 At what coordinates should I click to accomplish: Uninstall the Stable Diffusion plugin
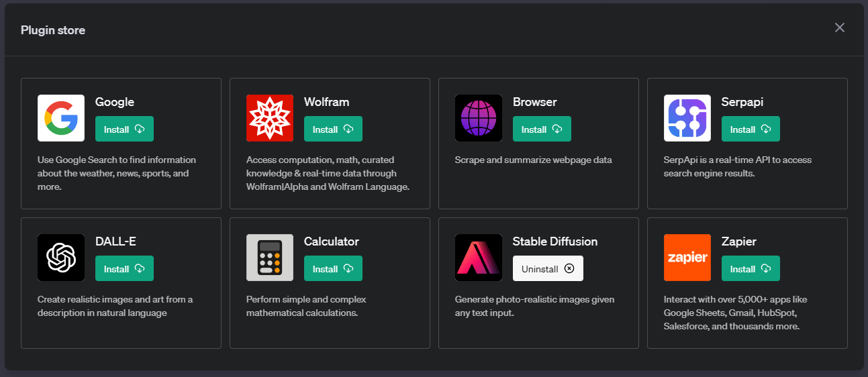coord(548,269)
